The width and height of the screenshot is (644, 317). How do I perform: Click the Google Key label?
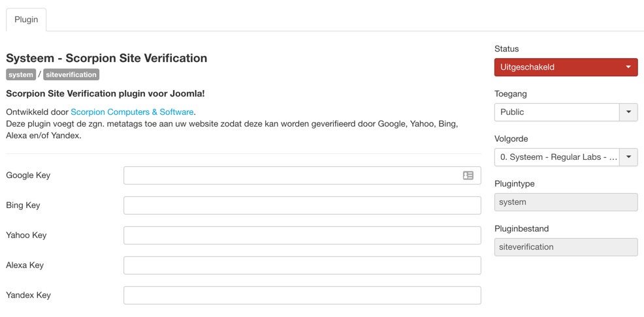28,175
